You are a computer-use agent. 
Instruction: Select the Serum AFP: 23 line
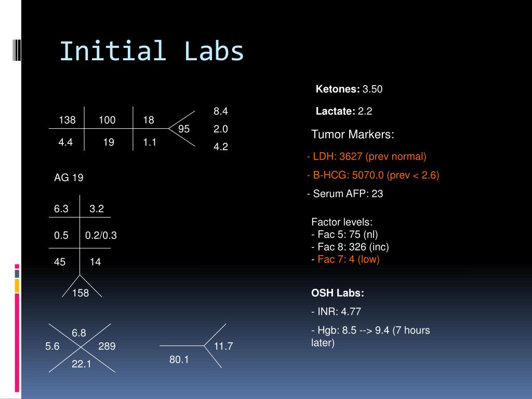pyautogui.click(x=345, y=193)
